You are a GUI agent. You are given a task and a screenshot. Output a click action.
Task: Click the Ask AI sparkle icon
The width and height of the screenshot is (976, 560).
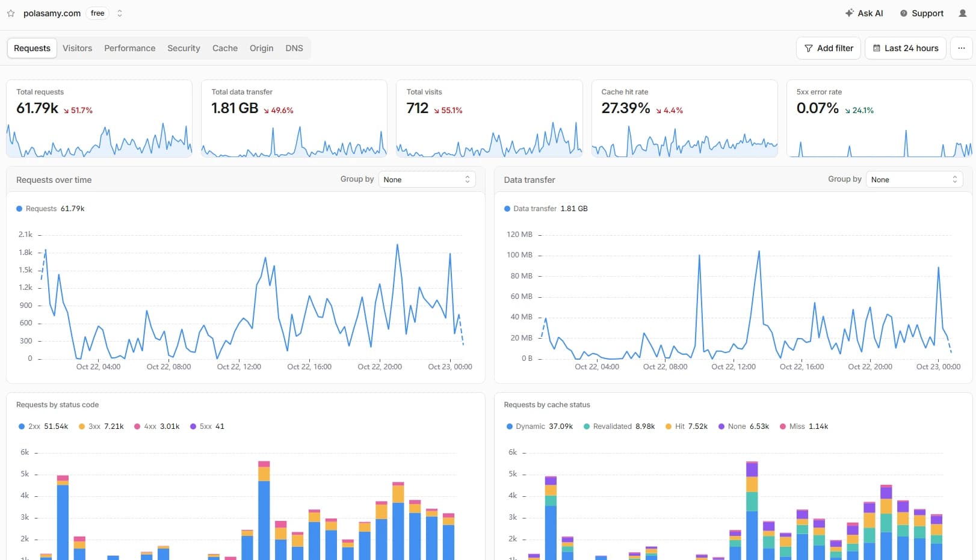point(849,13)
